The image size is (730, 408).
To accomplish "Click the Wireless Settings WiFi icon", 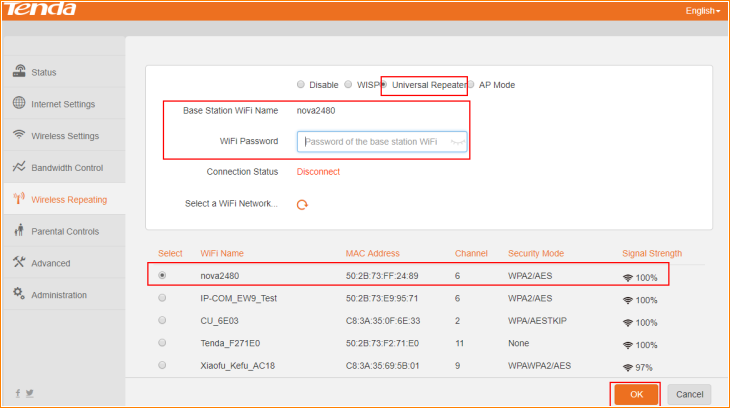I will 18,136.
